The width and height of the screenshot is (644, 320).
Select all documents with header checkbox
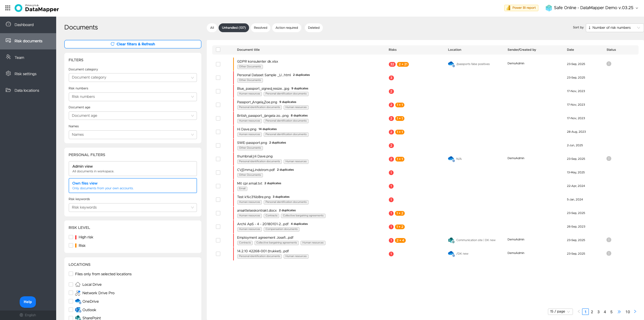218,50
